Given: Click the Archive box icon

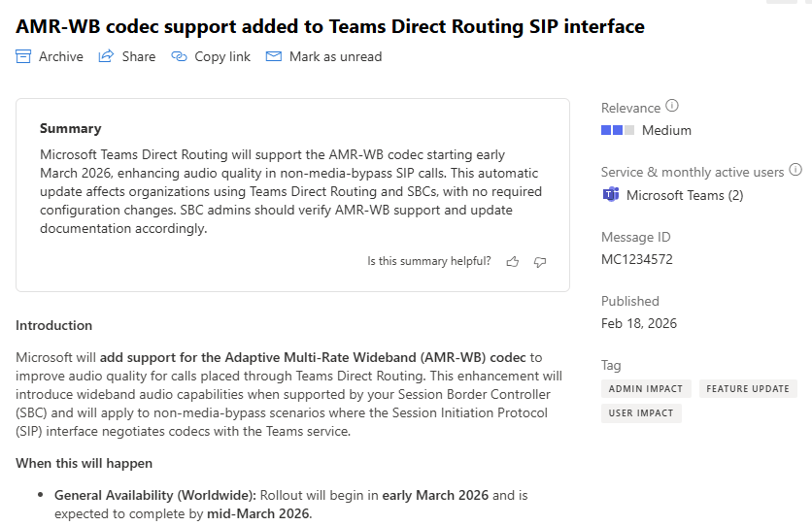Looking at the screenshot, I should click(x=24, y=56).
